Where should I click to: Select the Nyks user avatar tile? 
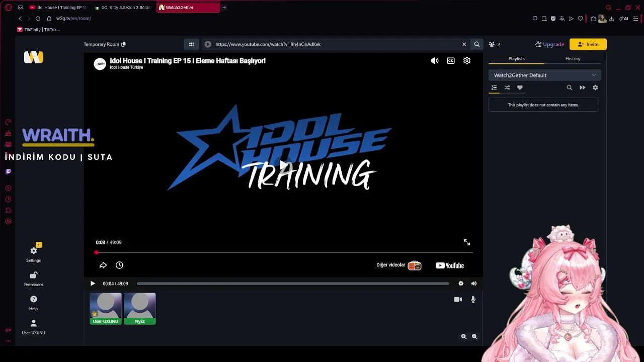[x=140, y=309]
